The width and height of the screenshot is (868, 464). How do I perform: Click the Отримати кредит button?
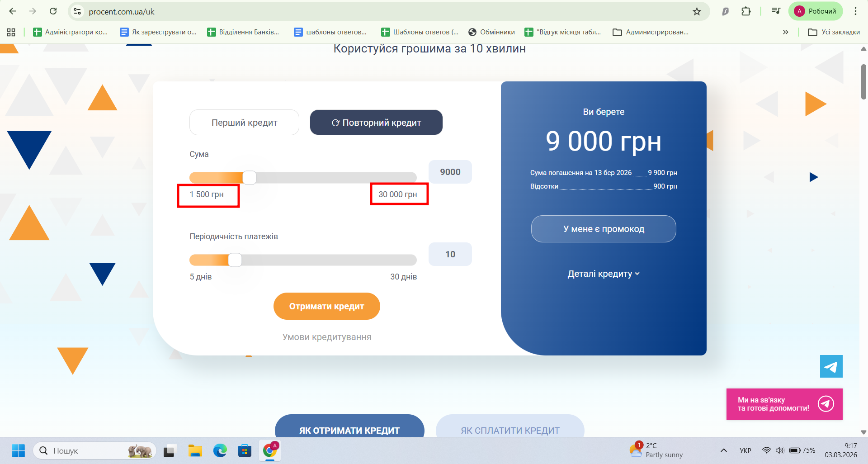pos(327,306)
